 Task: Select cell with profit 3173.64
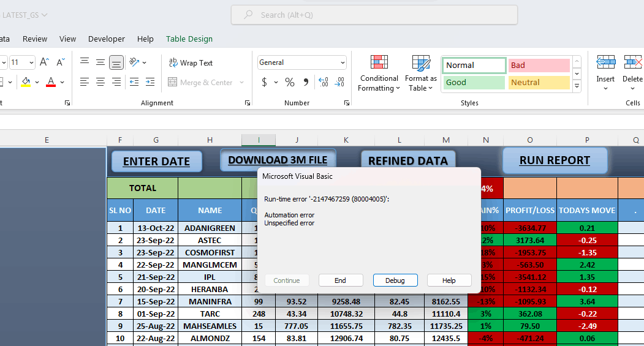[530, 240]
